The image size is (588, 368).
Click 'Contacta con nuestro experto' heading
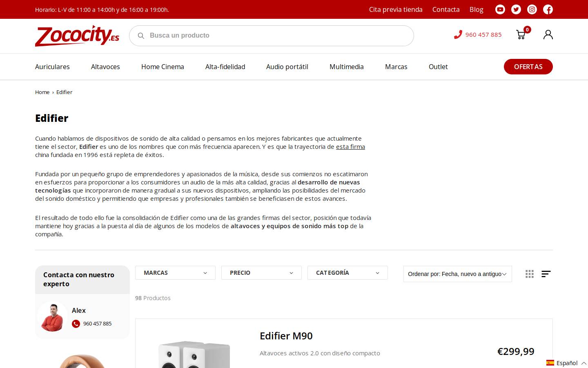(79, 279)
